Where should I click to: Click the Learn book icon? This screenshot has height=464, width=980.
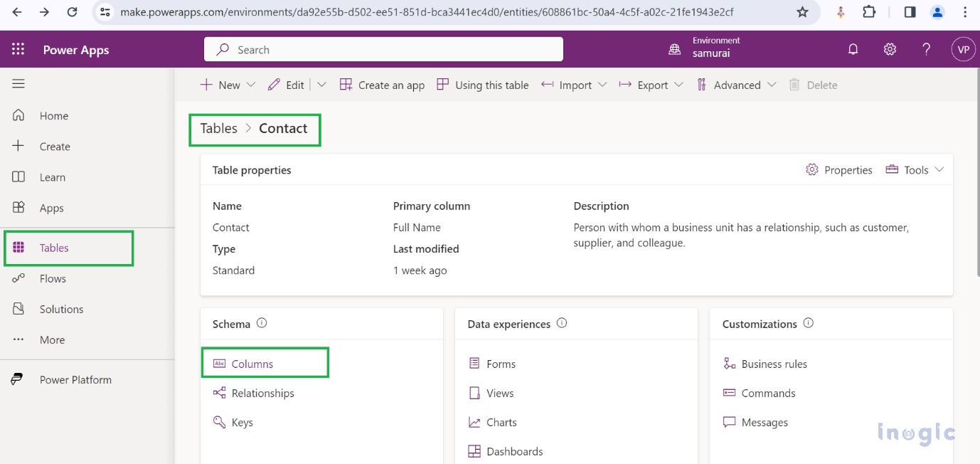[x=18, y=176]
